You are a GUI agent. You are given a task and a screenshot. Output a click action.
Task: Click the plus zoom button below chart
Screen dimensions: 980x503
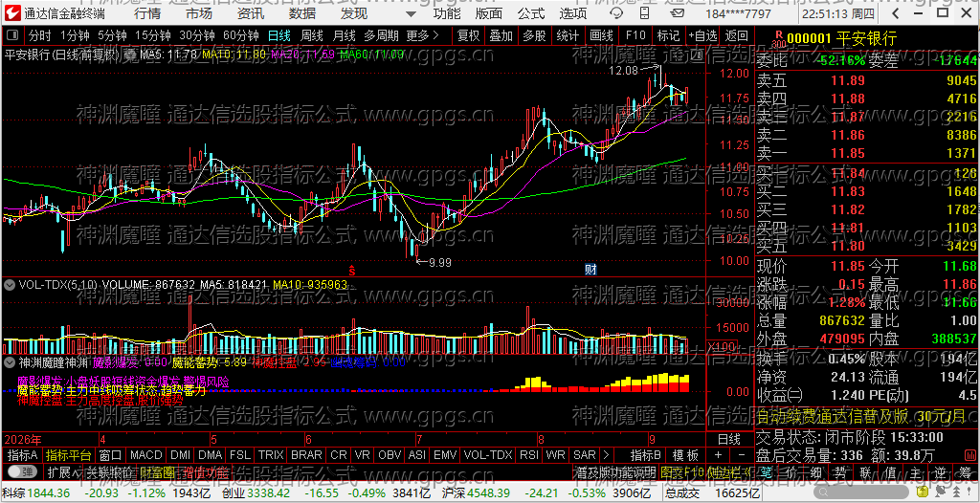[718, 454]
